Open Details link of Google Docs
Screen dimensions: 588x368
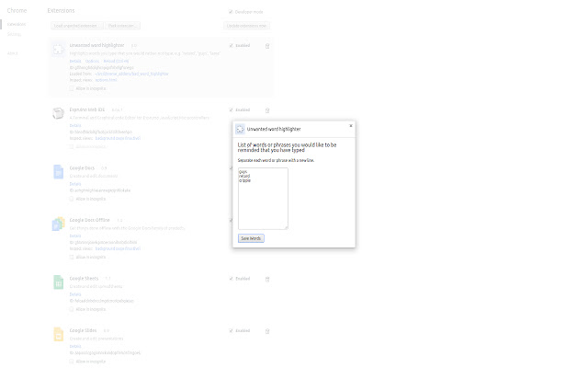75,184
